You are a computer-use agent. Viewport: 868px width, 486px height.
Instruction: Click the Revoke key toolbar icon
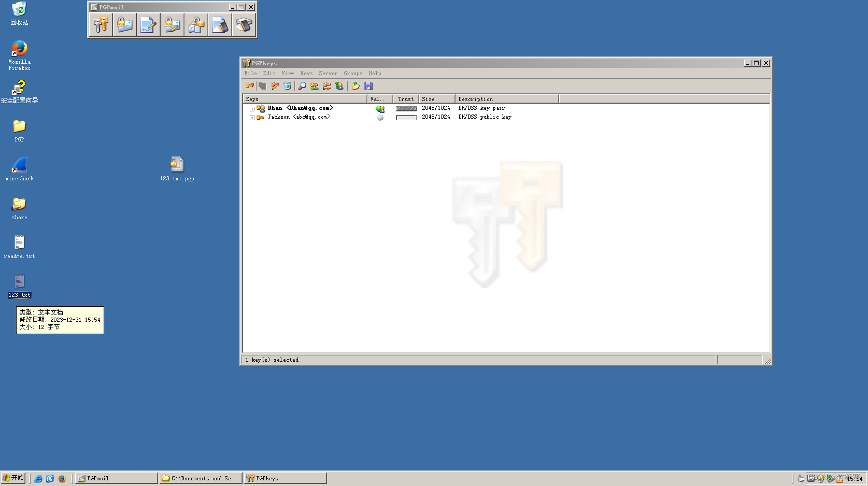[263, 86]
